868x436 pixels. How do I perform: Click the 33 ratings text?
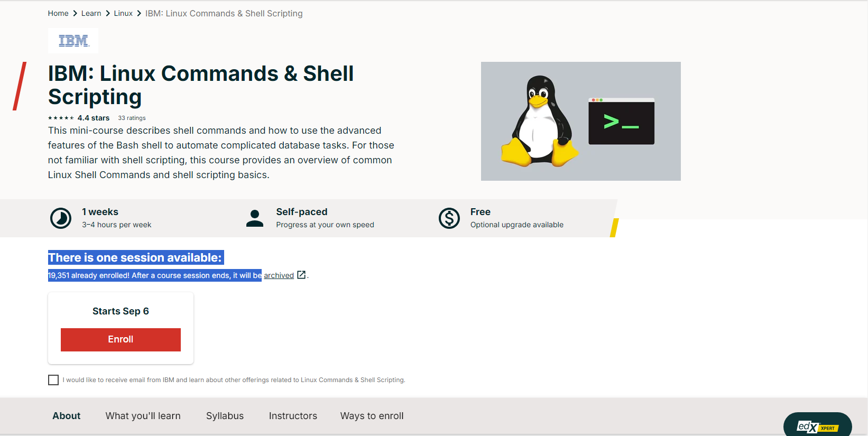click(x=132, y=118)
